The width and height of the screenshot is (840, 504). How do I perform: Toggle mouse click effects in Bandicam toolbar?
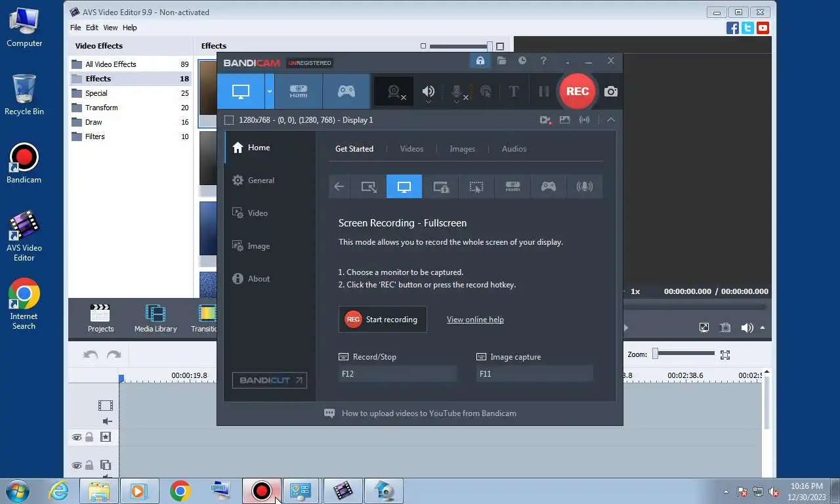pyautogui.click(x=486, y=92)
